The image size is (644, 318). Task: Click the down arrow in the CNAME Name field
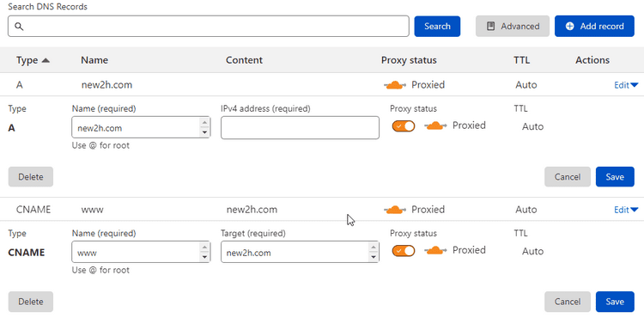204,257
